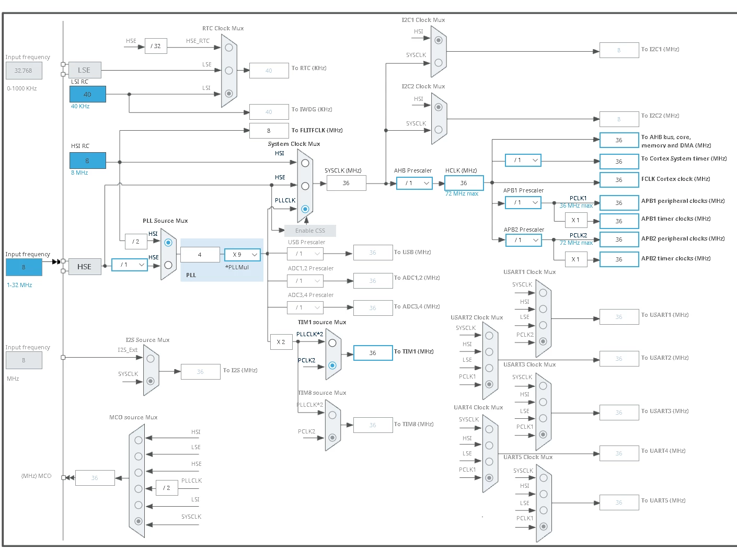Select PCLK1 in USART2 Clock Mux
The height and width of the screenshot is (560, 737).
489,384
